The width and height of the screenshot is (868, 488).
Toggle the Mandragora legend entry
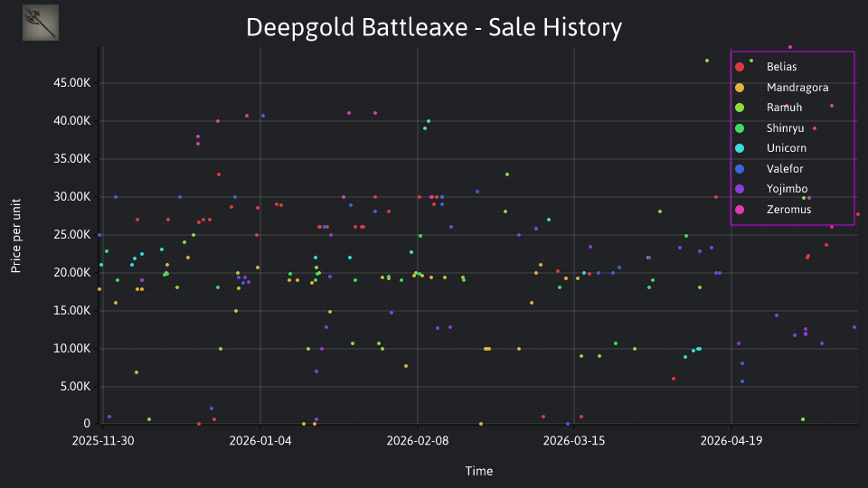(781, 88)
